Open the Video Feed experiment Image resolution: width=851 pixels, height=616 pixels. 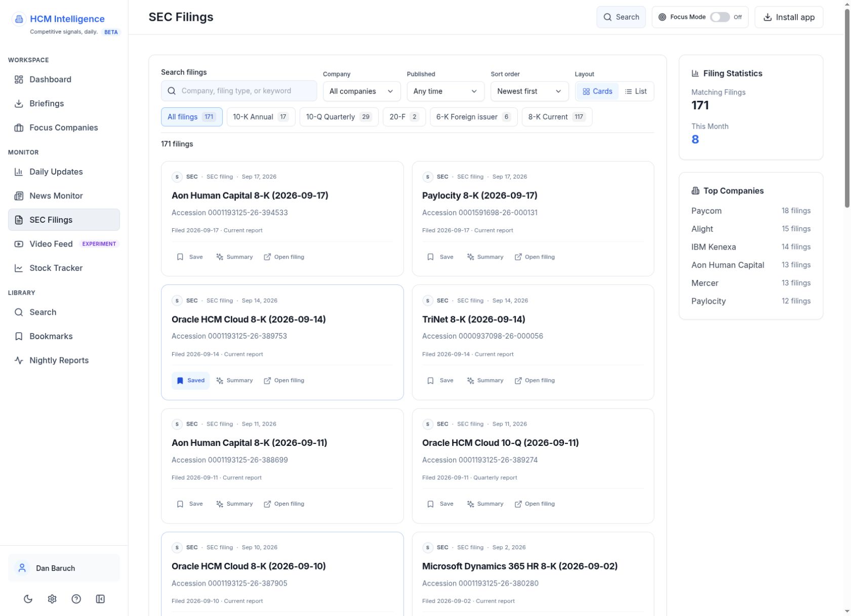click(64, 244)
